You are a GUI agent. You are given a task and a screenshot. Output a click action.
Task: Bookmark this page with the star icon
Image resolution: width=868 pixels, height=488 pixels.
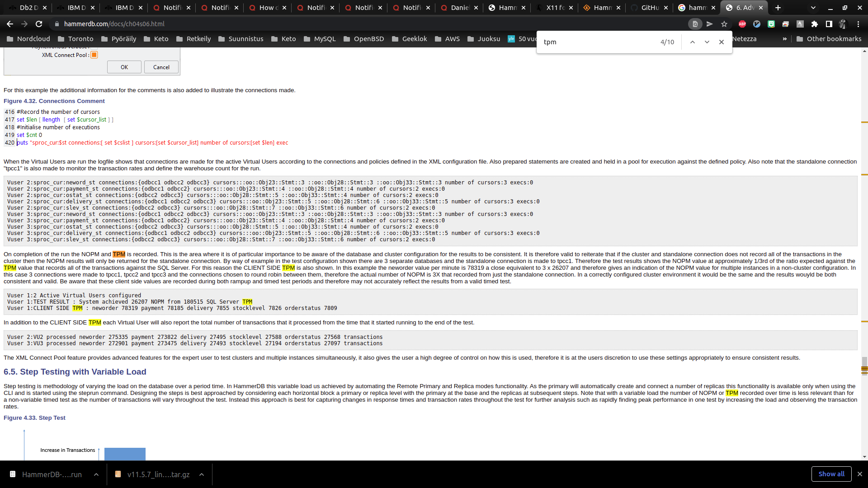pyautogui.click(x=724, y=24)
